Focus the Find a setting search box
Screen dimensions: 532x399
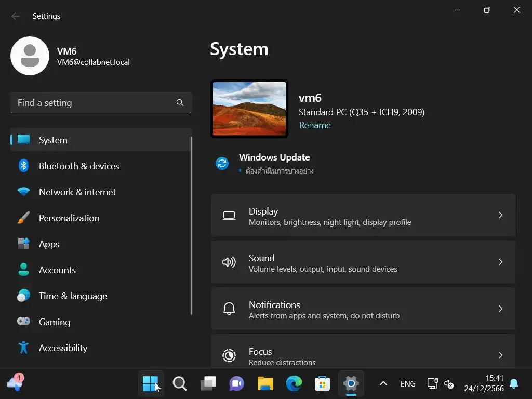101,102
